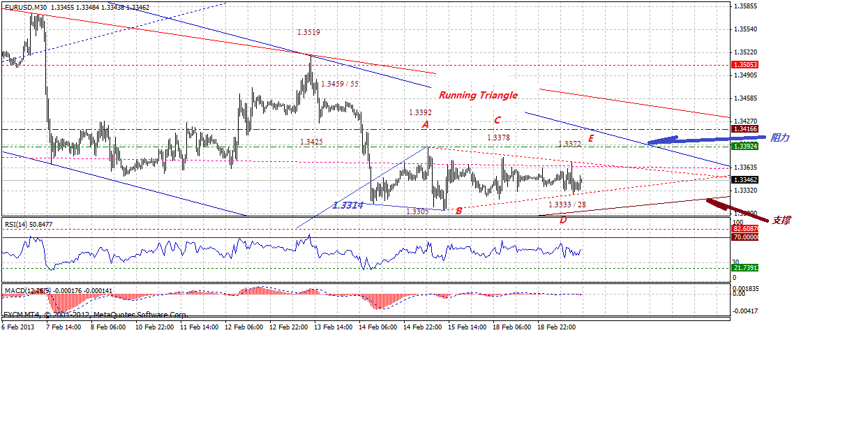Click the '18 Feb 06:00' time axis label

tap(511, 327)
